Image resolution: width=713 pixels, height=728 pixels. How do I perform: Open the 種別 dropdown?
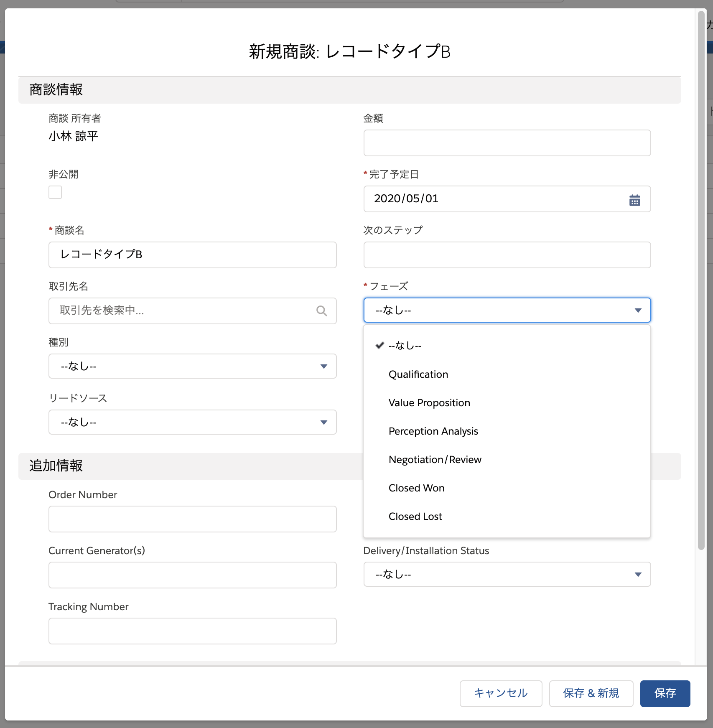pos(192,367)
